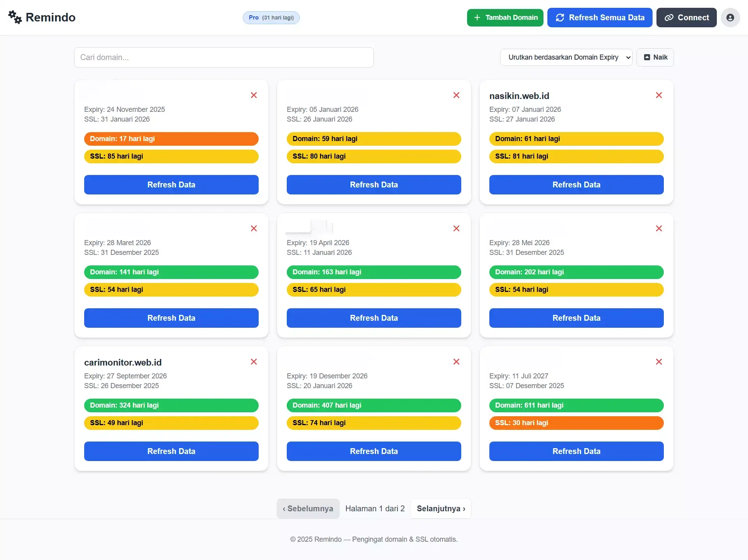The image size is (748, 560).
Task: Click Refresh Semua Data button
Action: 600,18
